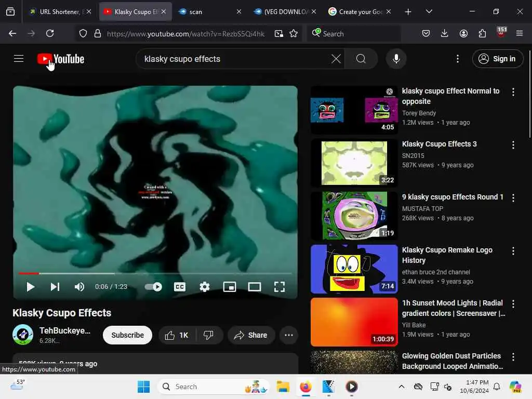Click the address bar URL
This screenshot has width=532, height=399.
pyautogui.click(x=185, y=34)
